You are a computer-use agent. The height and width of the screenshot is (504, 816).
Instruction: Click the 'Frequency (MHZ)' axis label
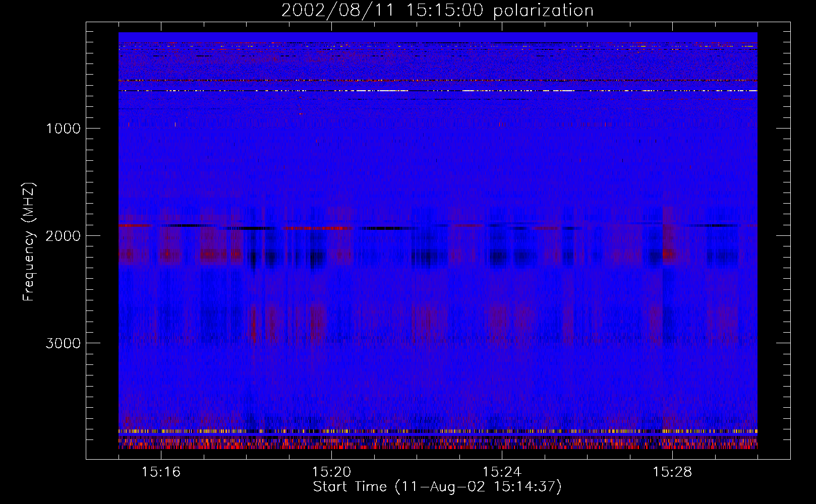[x=29, y=242]
